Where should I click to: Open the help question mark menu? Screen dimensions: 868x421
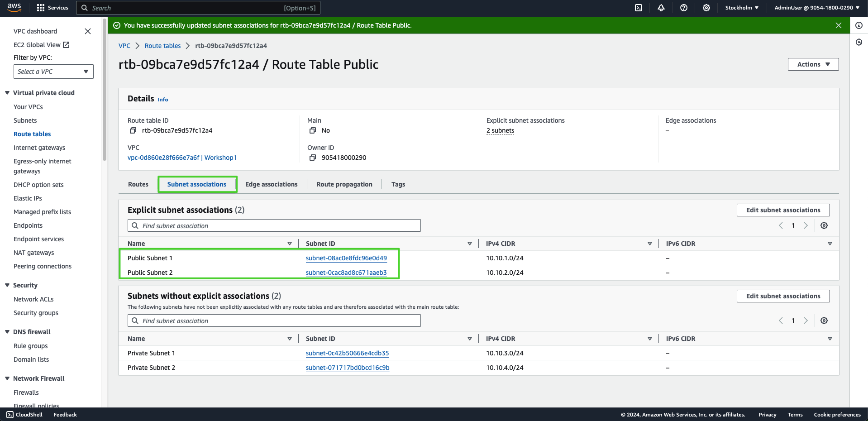coord(683,8)
